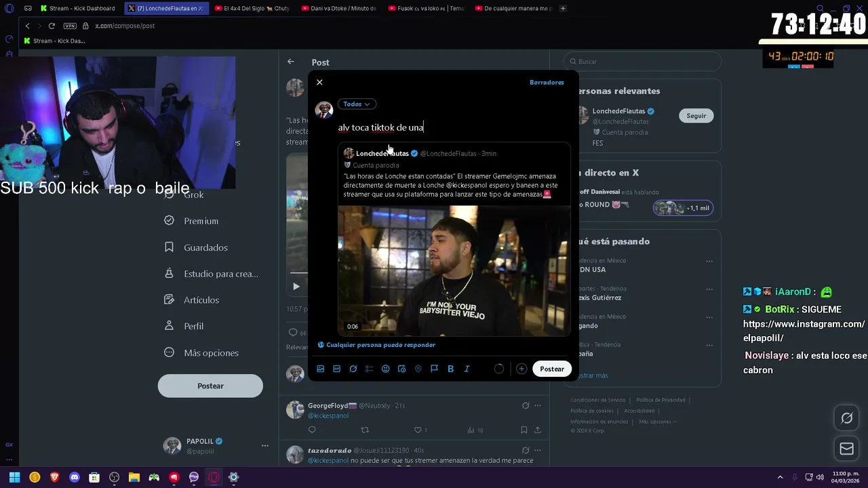Repost GeorgeFloyd's comment
The height and width of the screenshot is (488, 868).
[365, 430]
